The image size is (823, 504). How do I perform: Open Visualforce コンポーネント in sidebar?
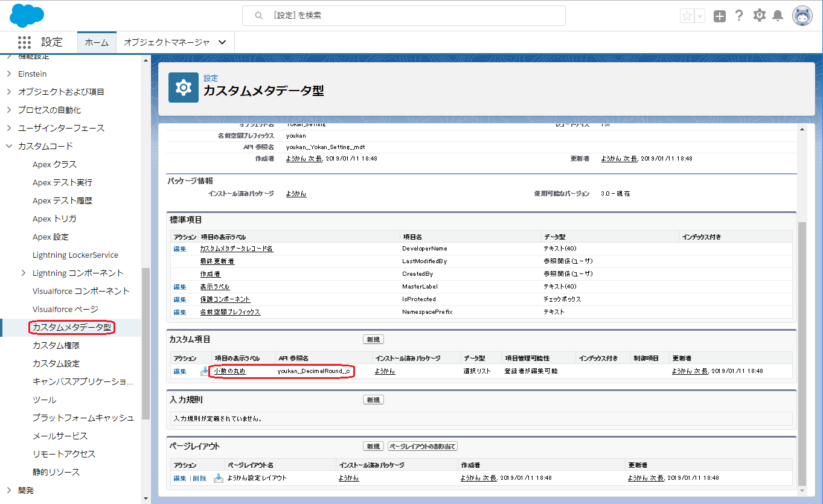(81, 291)
